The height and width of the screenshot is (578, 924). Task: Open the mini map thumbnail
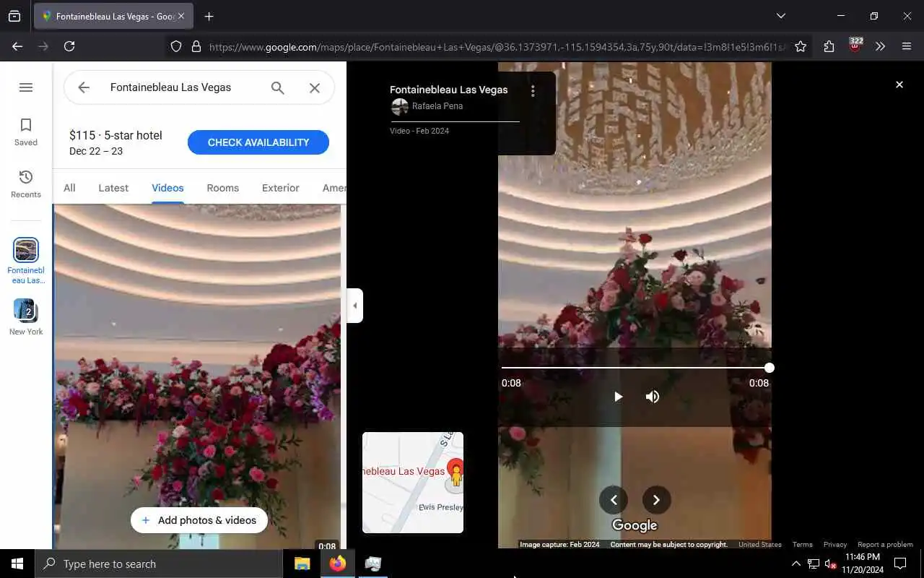pyautogui.click(x=413, y=483)
